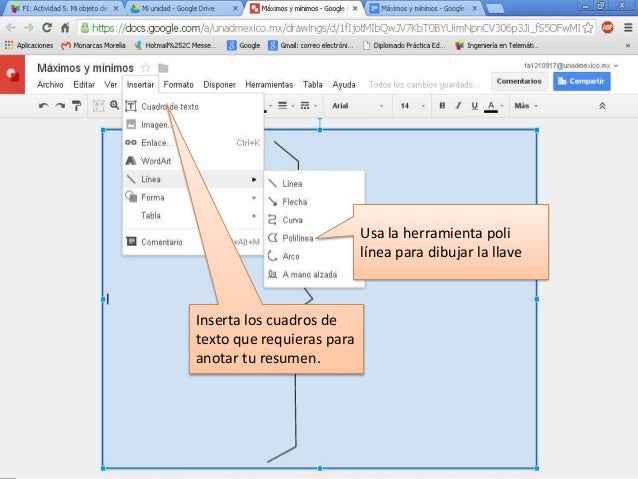
Task: Click the Comentarios button
Action: [520, 79]
